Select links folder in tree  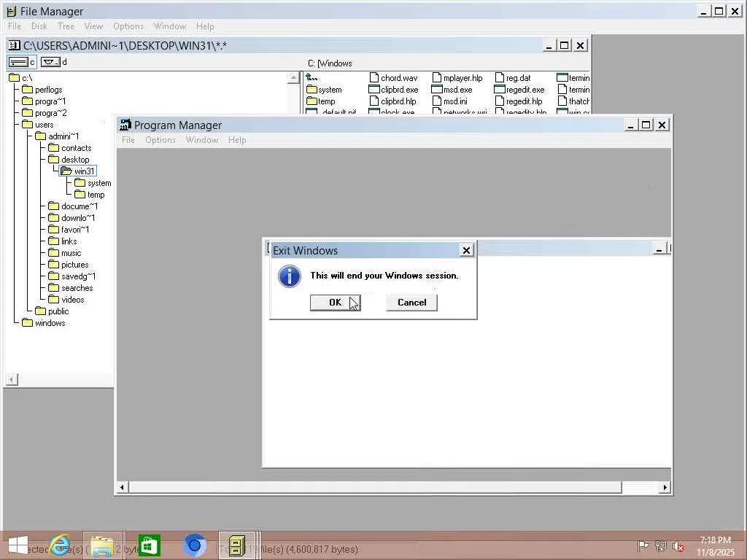(x=63, y=241)
